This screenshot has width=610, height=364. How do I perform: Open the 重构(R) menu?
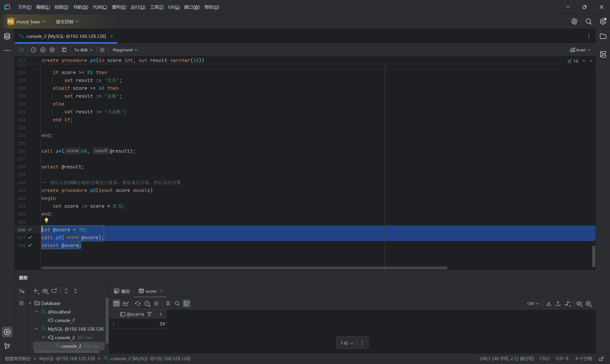(x=119, y=7)
